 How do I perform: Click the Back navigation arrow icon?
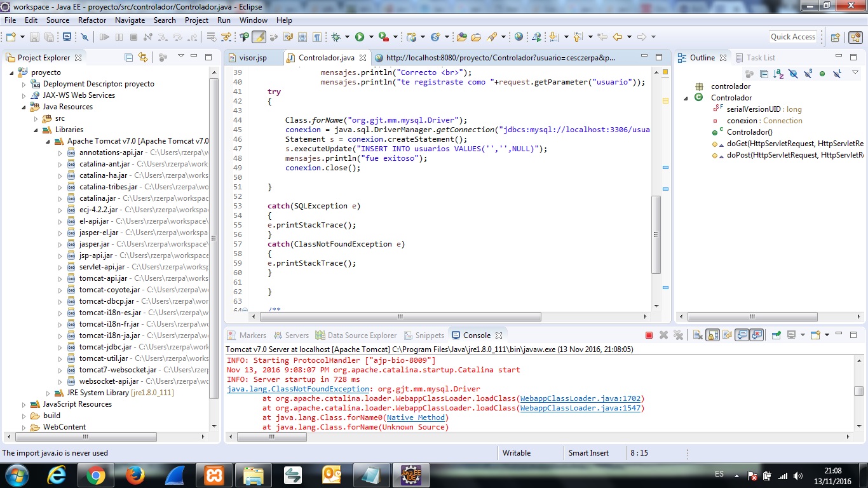point(618,37)
